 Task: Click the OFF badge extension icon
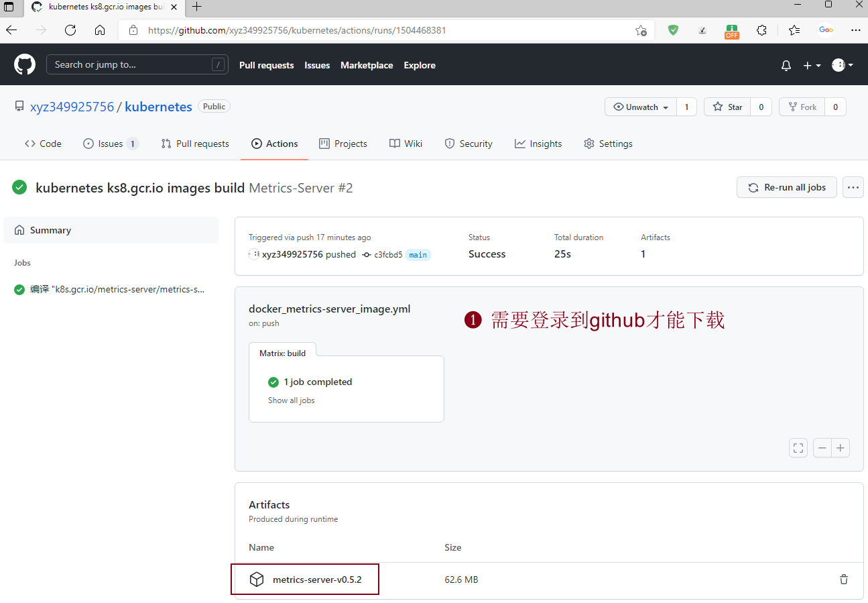(x=731, y=31)
